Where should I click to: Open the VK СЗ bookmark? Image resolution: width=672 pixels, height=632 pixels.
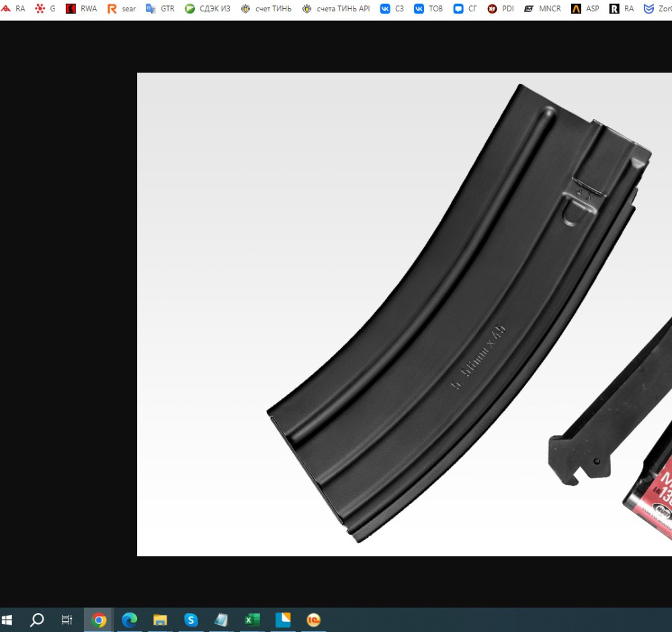(x=392, y=9)
